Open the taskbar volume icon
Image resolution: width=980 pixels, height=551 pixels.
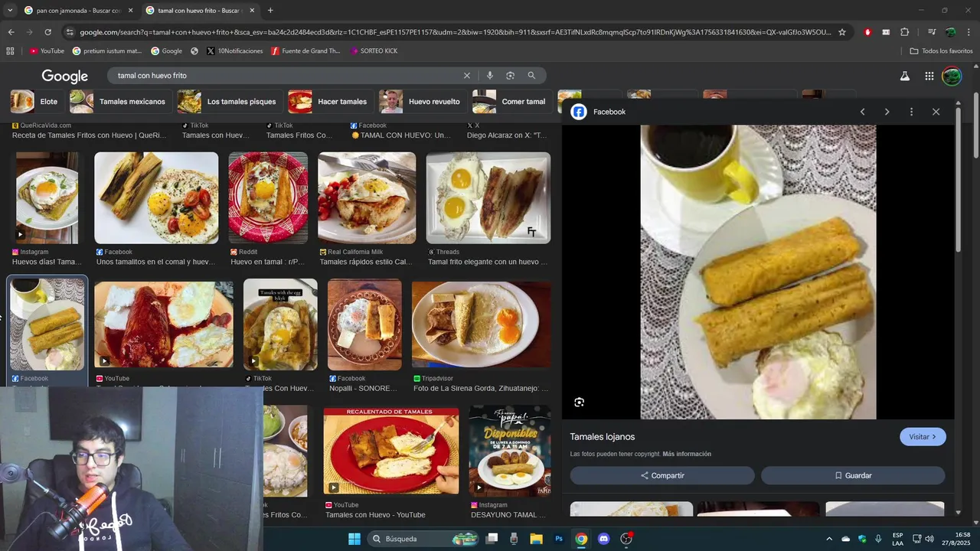click(929, 539)
